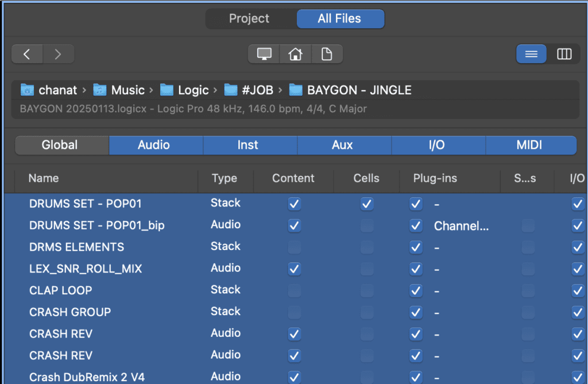Uncheck Plug-ins for DRUMS SET - POP01
The height and width of the screenshot is (384, 588).
(416, 204)
